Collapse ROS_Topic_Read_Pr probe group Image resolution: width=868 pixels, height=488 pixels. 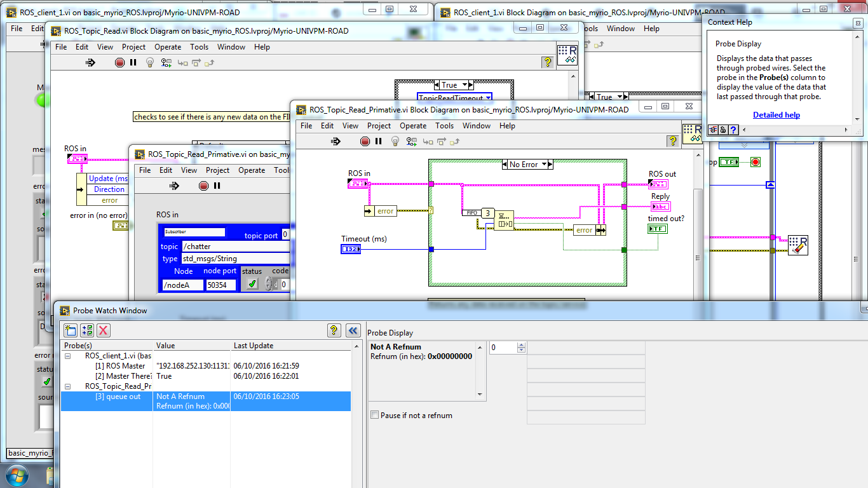(68, 386)
